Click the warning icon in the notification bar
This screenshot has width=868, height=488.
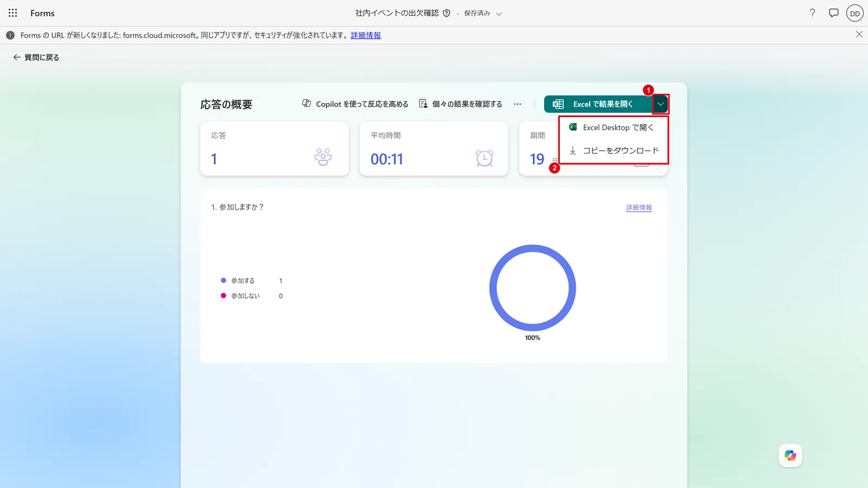click(x=10, y=35)
